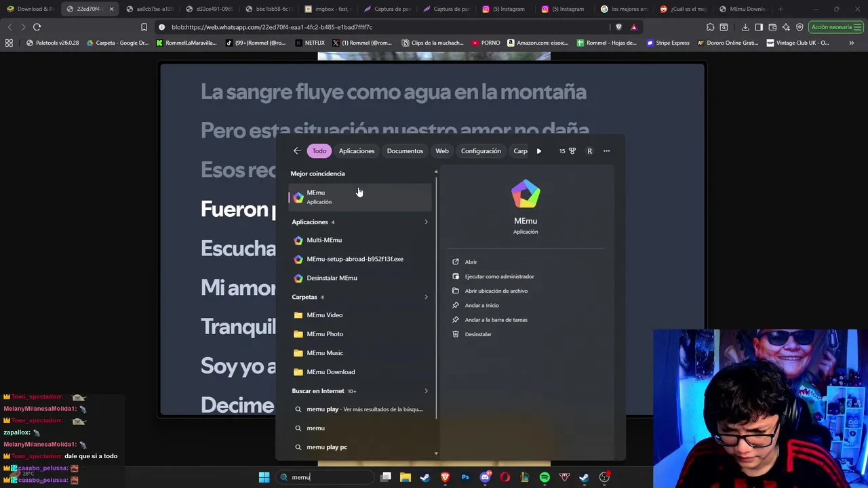
Task: Search web for memu play
Action: tap(359, 409)
